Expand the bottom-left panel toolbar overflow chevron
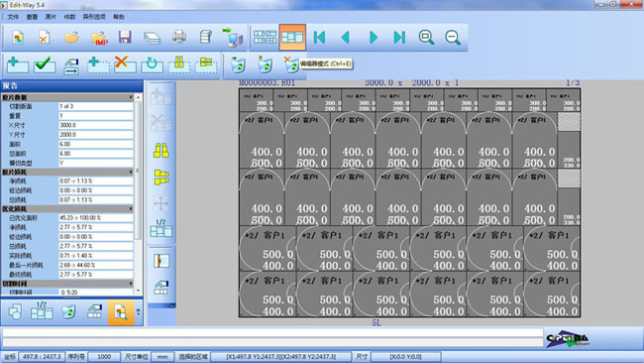644x363 pixels. tap(139, 312)
